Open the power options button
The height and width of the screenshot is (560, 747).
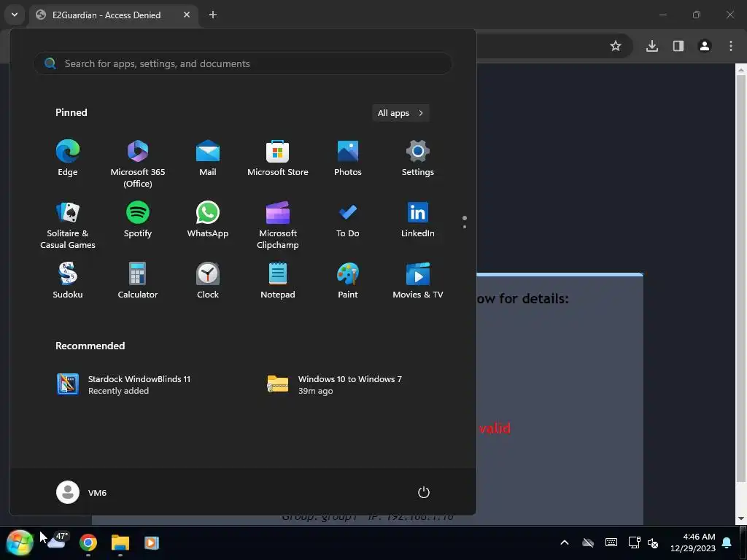(424, 492)
